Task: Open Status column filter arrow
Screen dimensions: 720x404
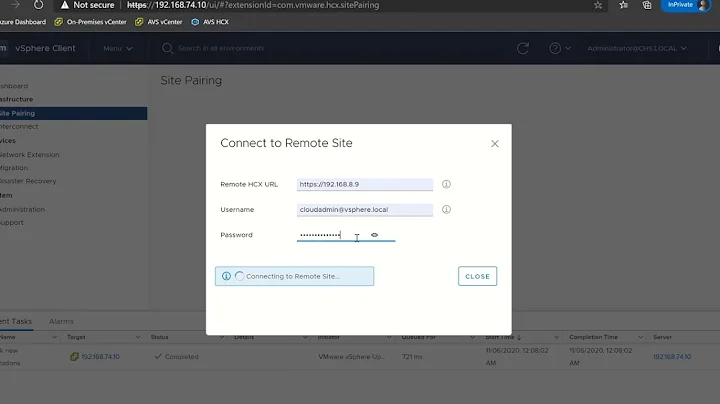Action: (221, 337)
